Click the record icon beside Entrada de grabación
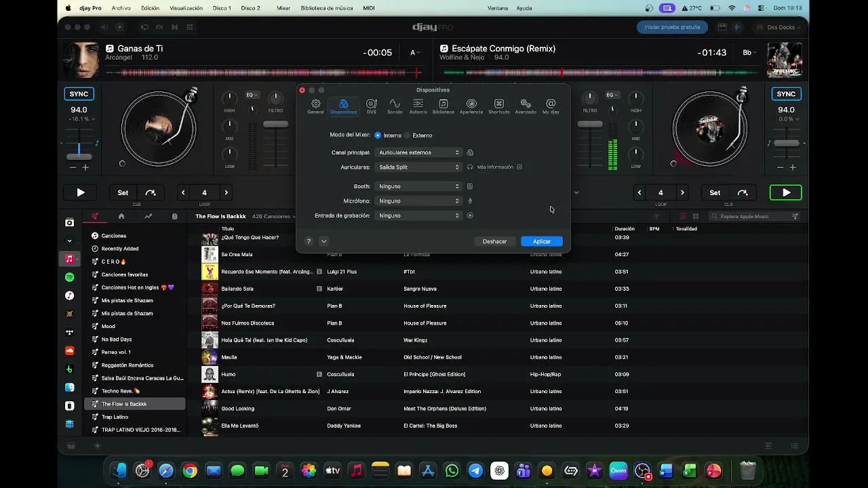The height and width of the screenshot is (488, 868). (x=470, y=216)
